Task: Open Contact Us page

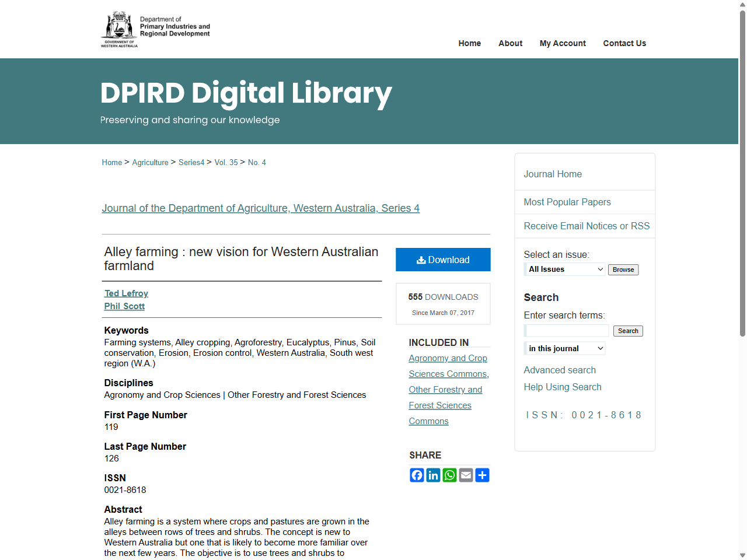Action: pos(624,43)
